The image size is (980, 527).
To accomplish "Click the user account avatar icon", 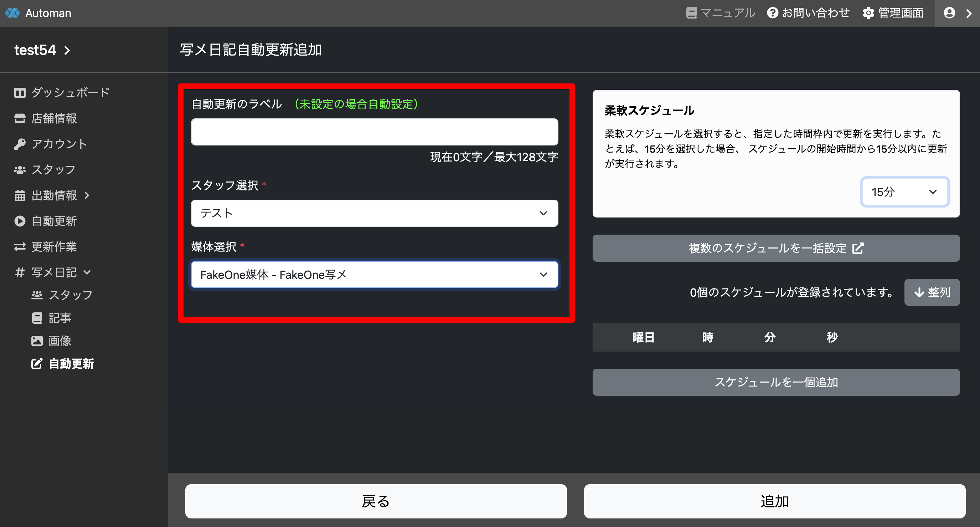I will [949, 13].
